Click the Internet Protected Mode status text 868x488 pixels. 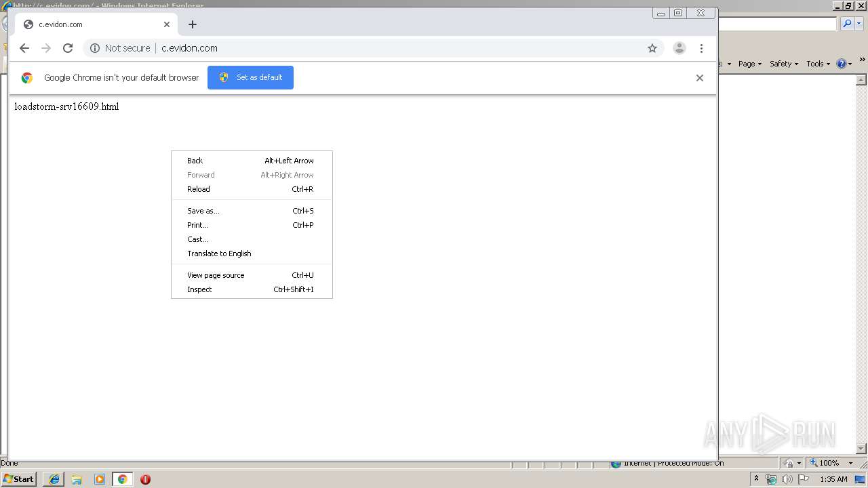(673, 463)
